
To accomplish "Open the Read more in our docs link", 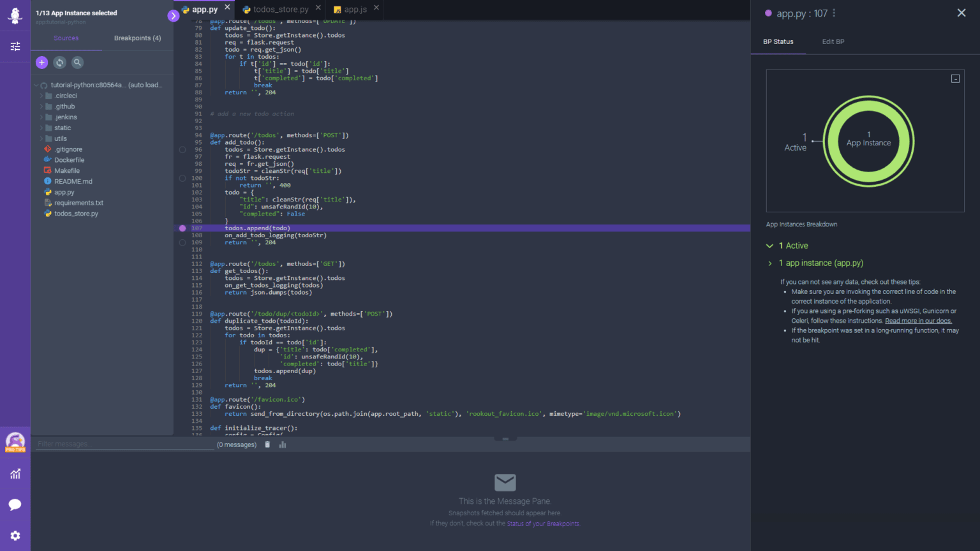I will coord(918,321).
